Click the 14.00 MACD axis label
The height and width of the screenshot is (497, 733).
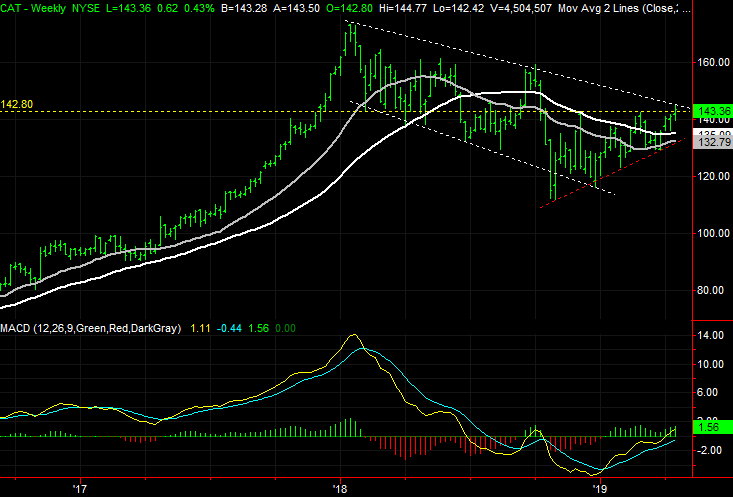click(712, 337)
